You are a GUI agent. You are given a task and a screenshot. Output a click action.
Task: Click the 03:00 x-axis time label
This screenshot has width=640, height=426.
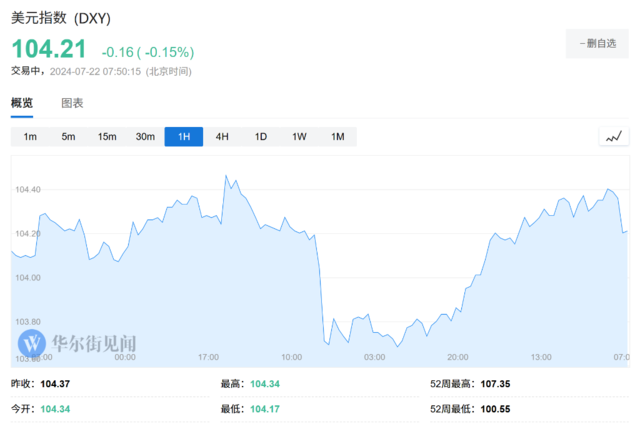pos(374,357)
